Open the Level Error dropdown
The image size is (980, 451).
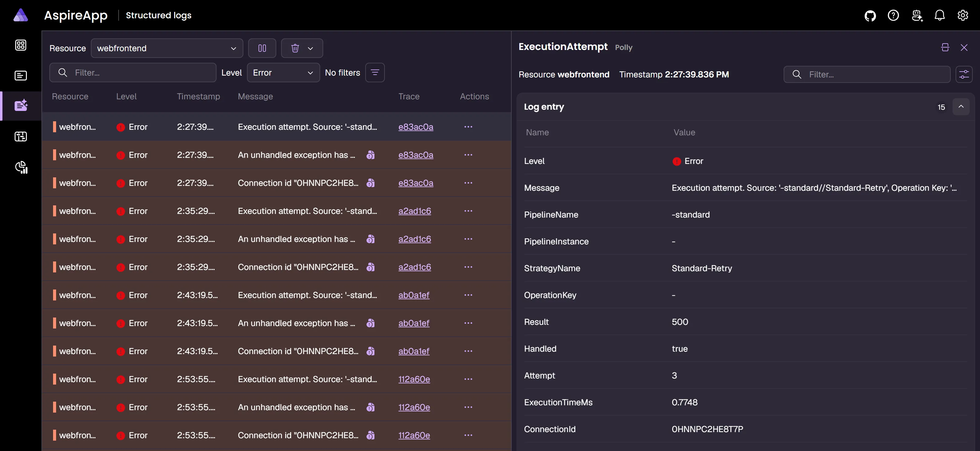tap(283, 73)
